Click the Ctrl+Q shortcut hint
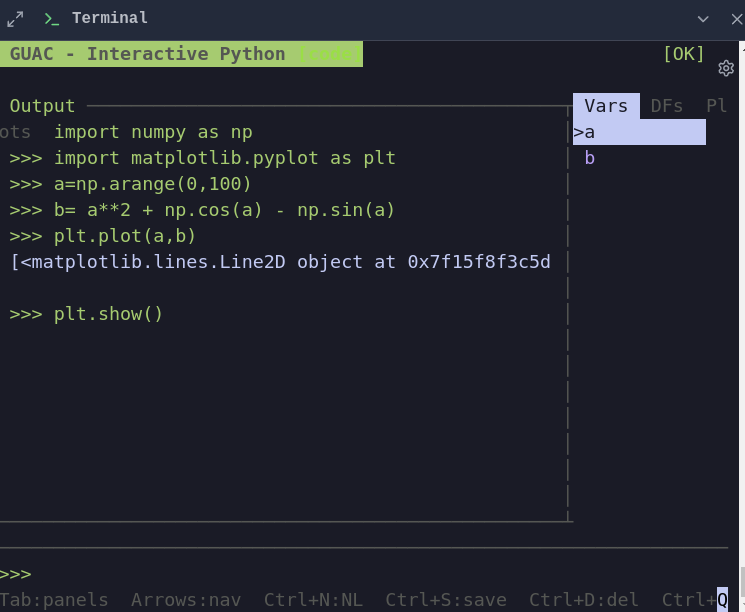745x612 pixels. pos(695,600)
